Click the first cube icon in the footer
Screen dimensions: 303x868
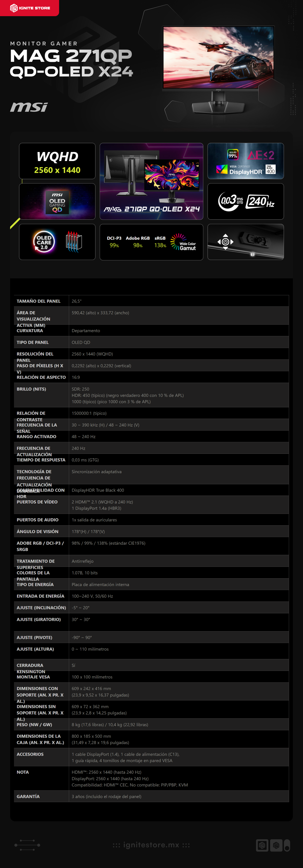point(262,845)
